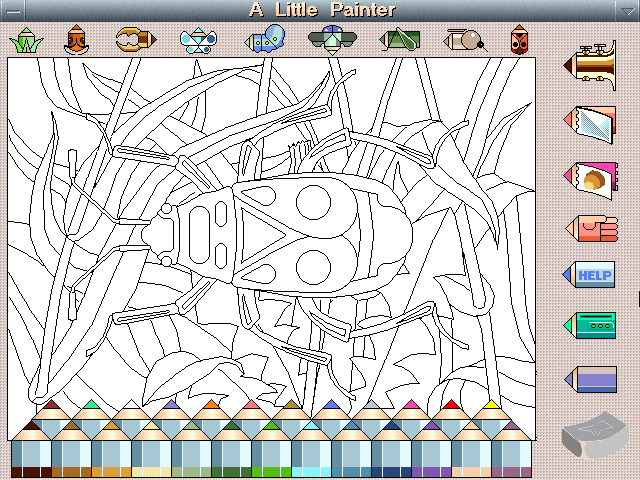The height and width of the screenshot is (480, 640).
Task: Open the pink picture page pencil
Action: coord(591,180)
